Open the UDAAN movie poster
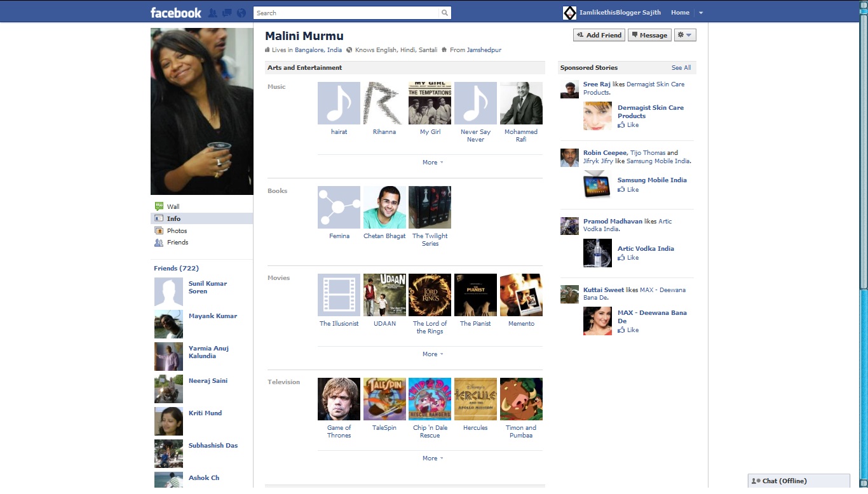868x494 pixels. click(x=384, y=295)
